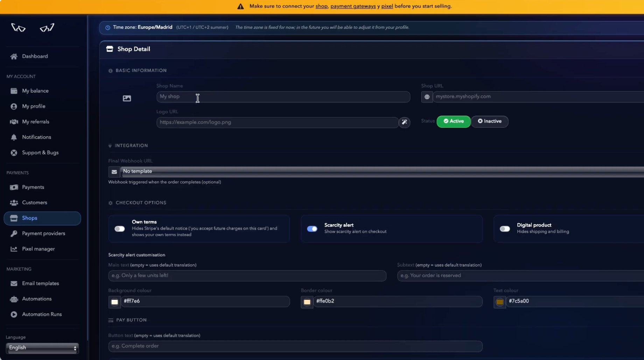The height and width of the screenshot is (360, 644).
Task: Go to My balance page
Action: click(35, 91)
